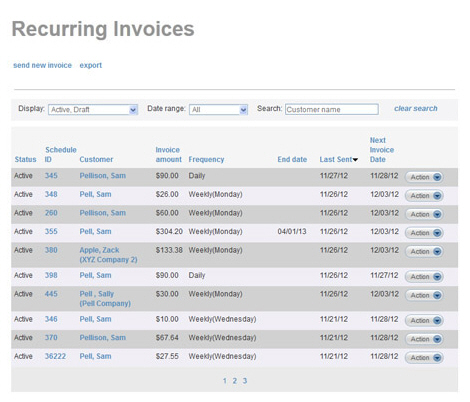
Task: Open Action menu for schedule 398
Action: (x=424, y=277)
